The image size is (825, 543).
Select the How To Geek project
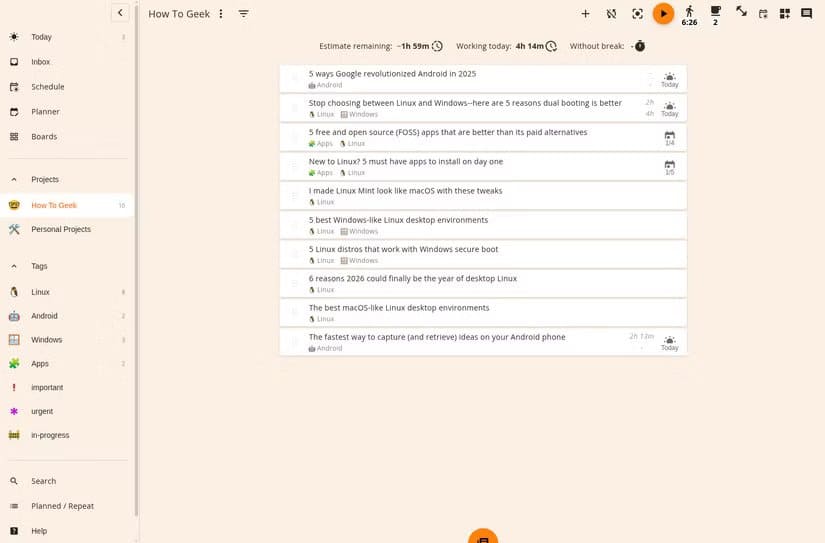coord(67,205)
